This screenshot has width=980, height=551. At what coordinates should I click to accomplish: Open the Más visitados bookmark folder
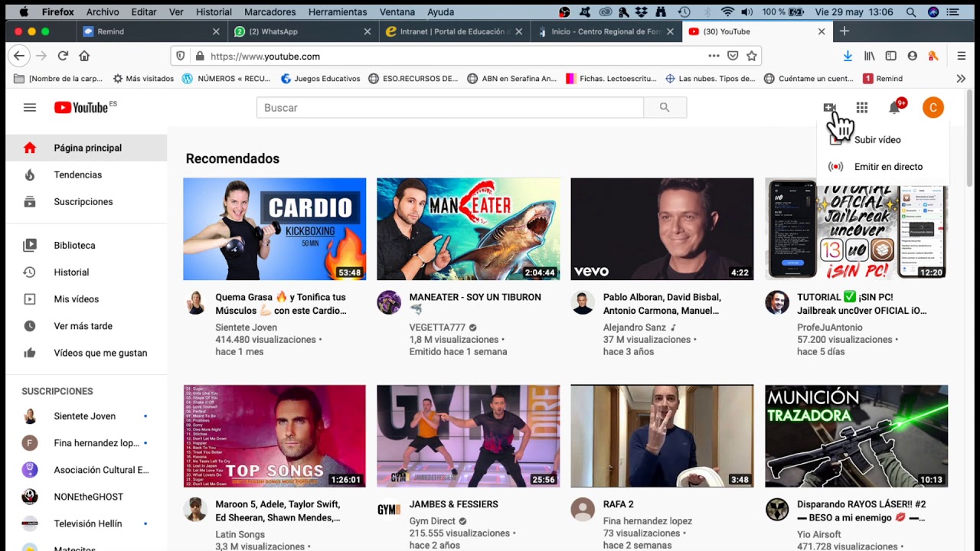pos(143,78)
